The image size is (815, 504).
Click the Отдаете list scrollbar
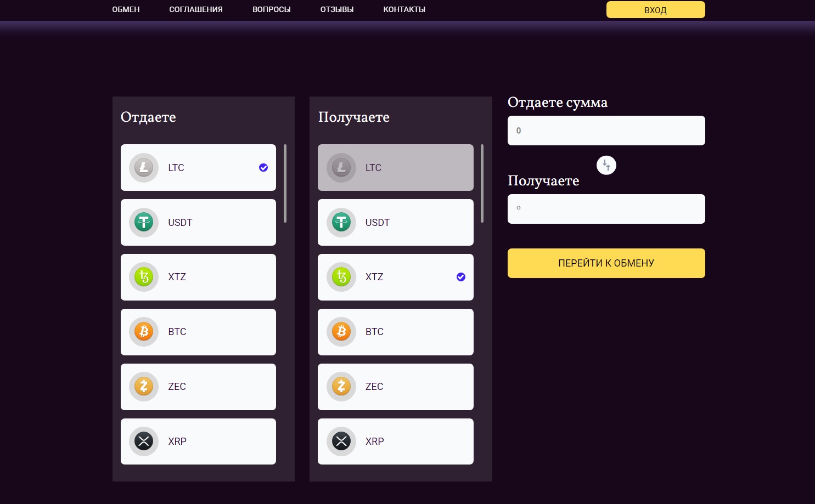285,183
